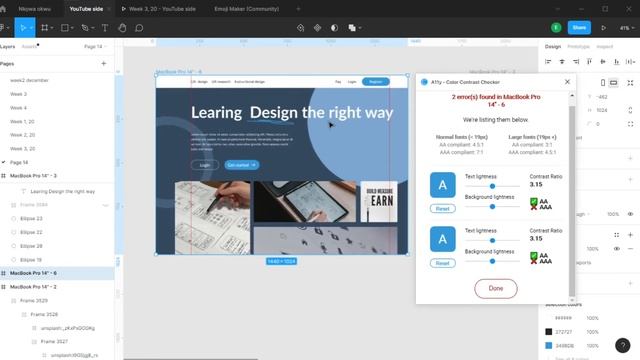Image resolution: width=640 pixels, height=360 pixels.
Task: Click the Present play icon
Action: point(603,28)
